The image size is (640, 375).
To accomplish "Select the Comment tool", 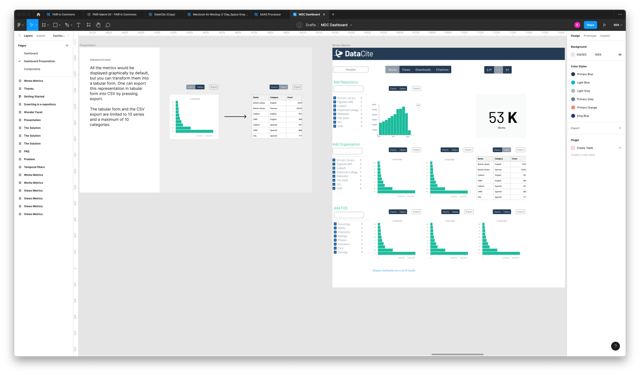I will [x=108, y=25].
